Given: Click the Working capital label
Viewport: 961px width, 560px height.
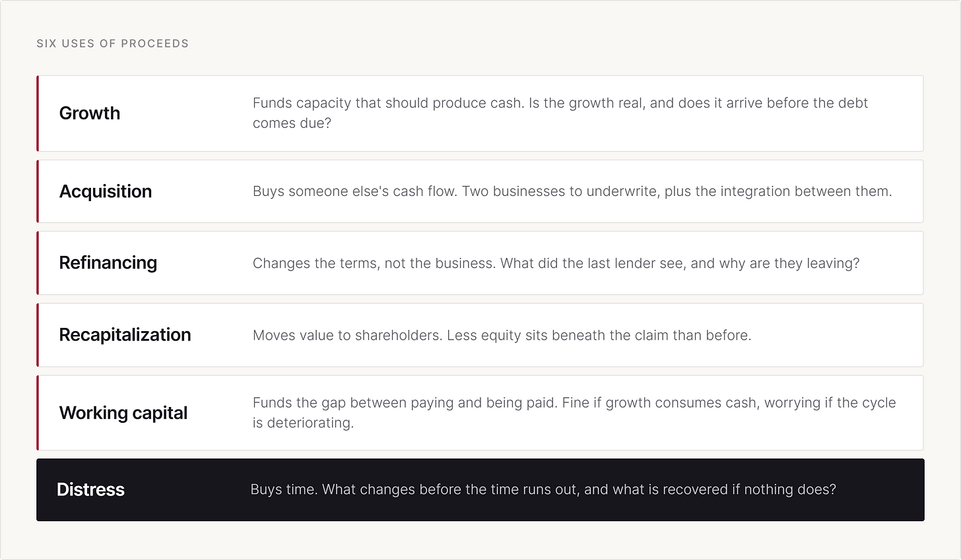Looking at the screenshot, I should [x=123, y=413].
